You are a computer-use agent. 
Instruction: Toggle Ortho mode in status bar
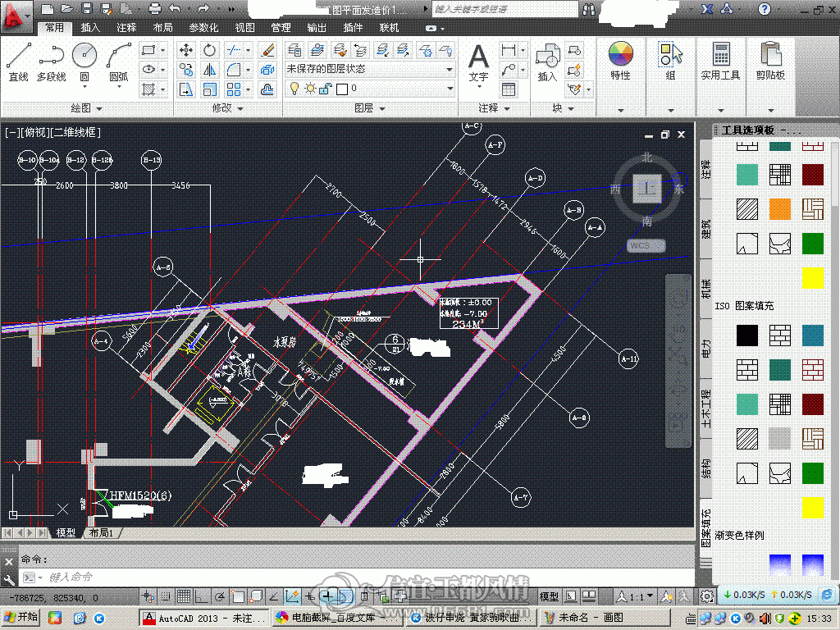(202, 596)
